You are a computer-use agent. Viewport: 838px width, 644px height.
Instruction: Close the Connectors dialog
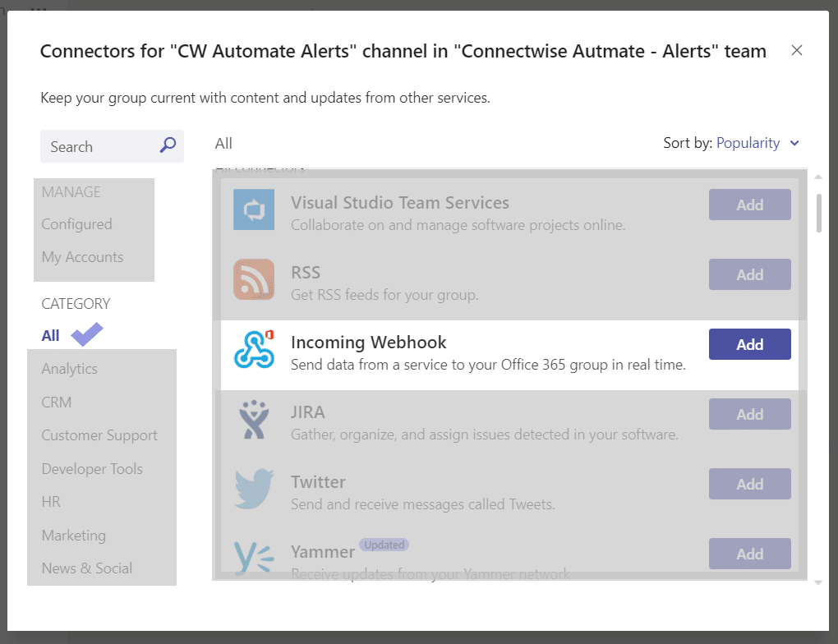pos(796,50)
